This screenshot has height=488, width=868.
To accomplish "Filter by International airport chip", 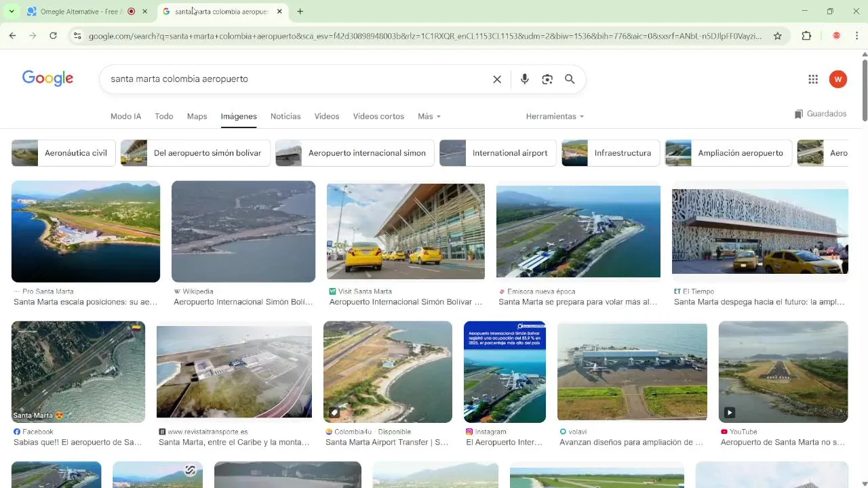I will tap(498, 153).
